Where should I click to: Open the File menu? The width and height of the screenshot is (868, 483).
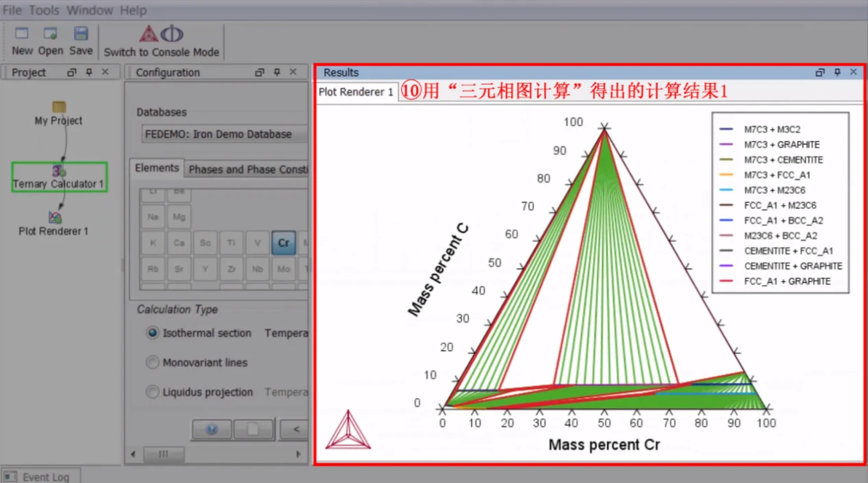(12, 10)
